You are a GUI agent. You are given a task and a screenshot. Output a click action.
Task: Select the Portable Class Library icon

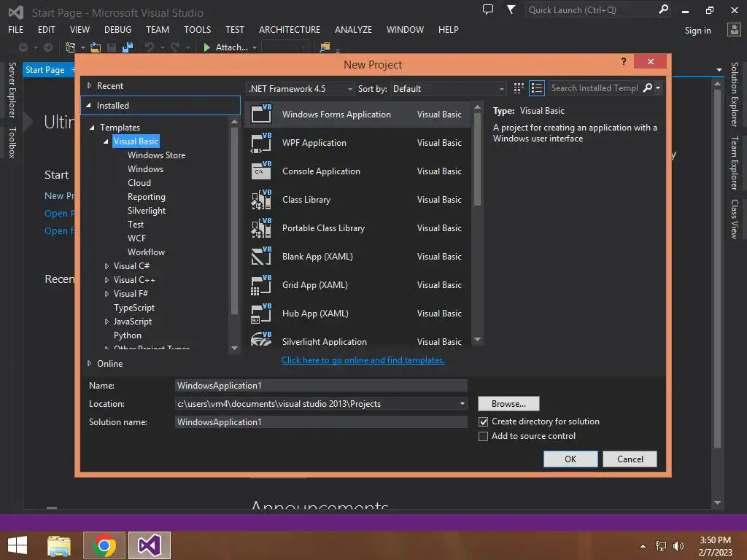[x=261, y=228]
